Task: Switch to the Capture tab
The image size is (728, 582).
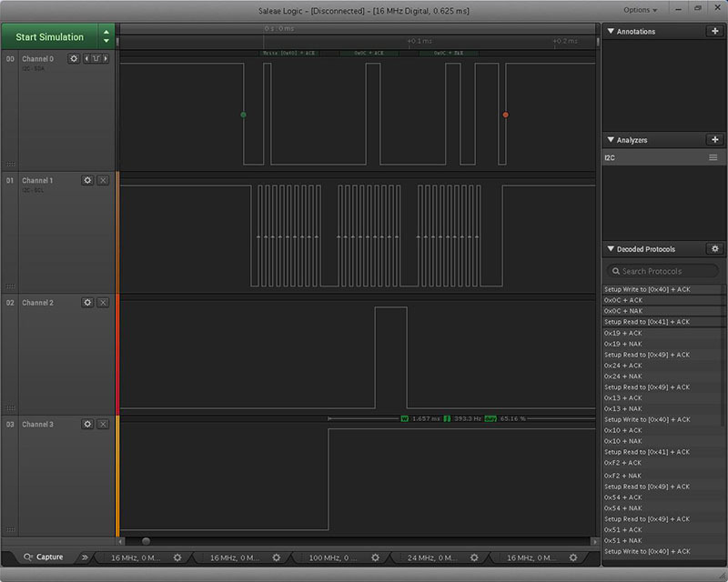Action: 43,557
